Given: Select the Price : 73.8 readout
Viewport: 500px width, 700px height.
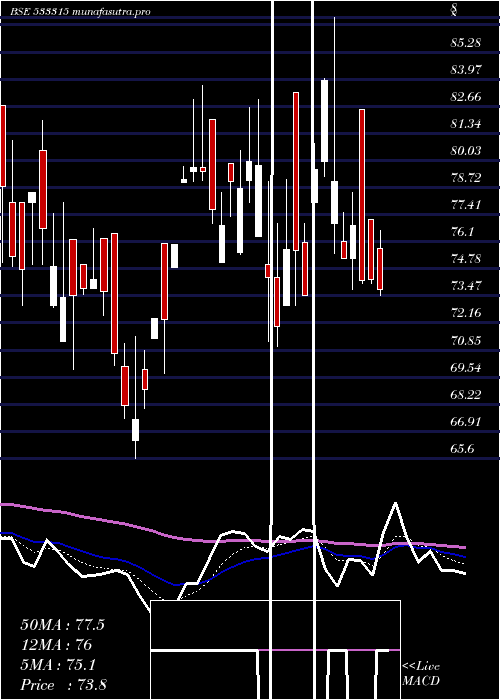Looking at the screenshot, I should pos(63,685).
